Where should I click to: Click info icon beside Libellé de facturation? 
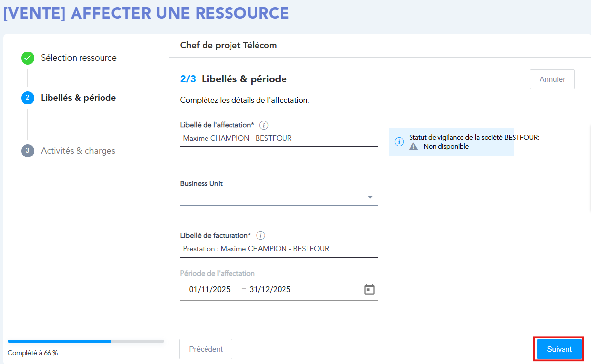(261, 235)
